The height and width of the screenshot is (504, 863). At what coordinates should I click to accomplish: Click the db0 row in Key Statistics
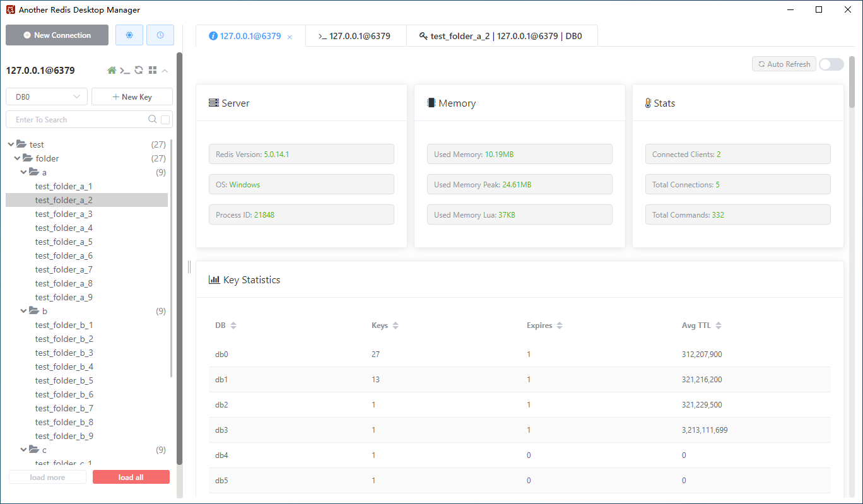click(x=520, y=355)
